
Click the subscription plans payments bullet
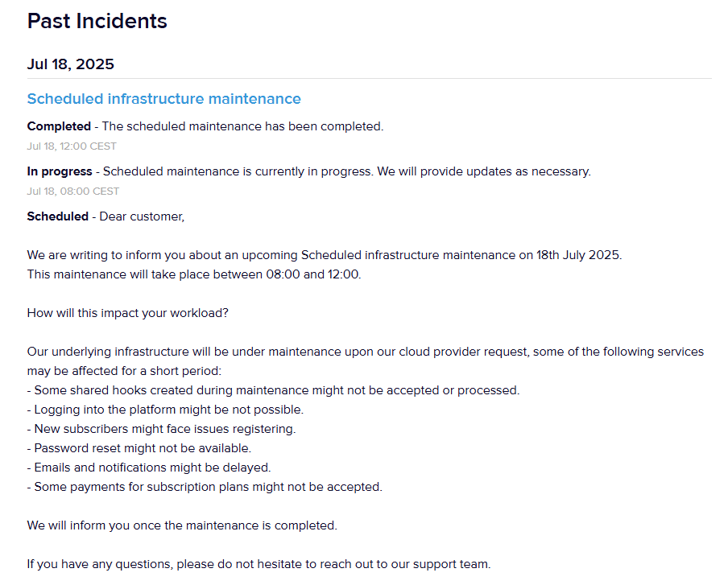(205, 487)
